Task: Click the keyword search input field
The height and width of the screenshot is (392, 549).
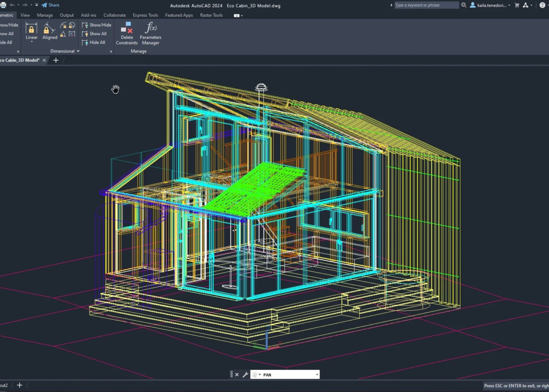Action: coord(426,5)
